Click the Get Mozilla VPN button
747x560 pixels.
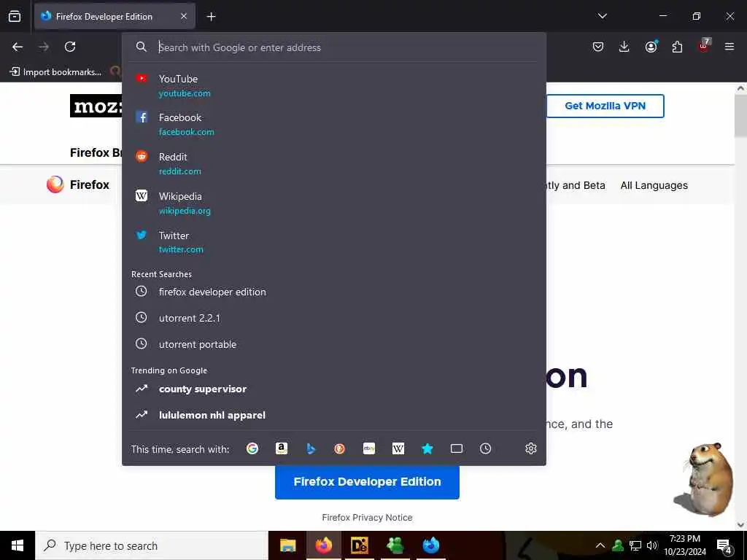click(605, 106)
